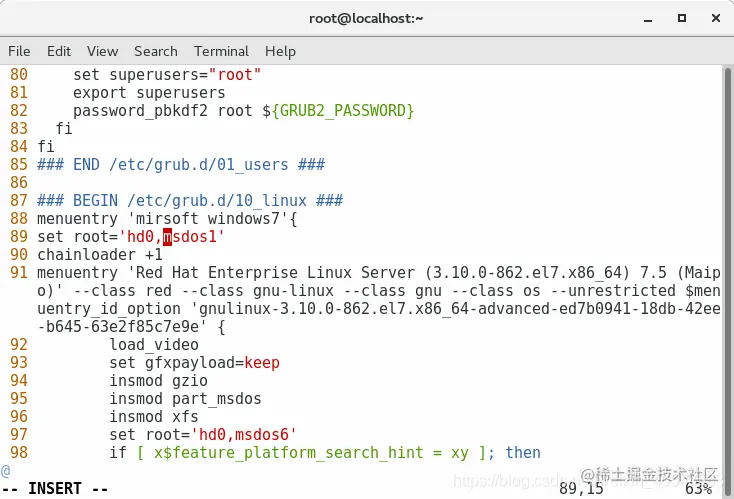Click the 'then' keyword on line 98
The image size is (734, 499).
(523, 453)
